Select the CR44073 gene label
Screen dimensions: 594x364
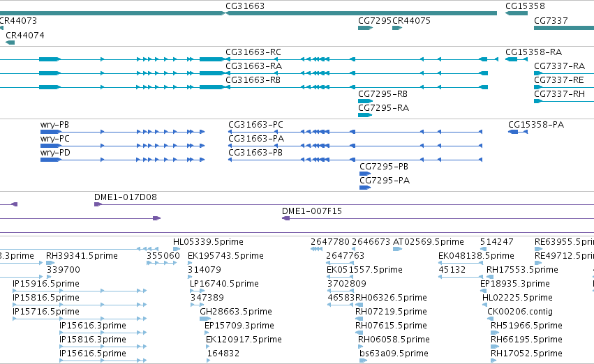click(19, 20)
